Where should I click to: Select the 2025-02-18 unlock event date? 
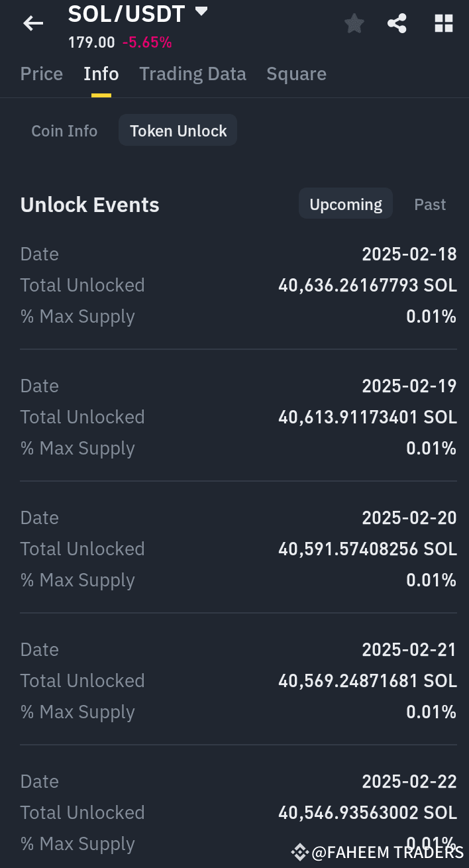pyautogui.click(x=409, y=254)
